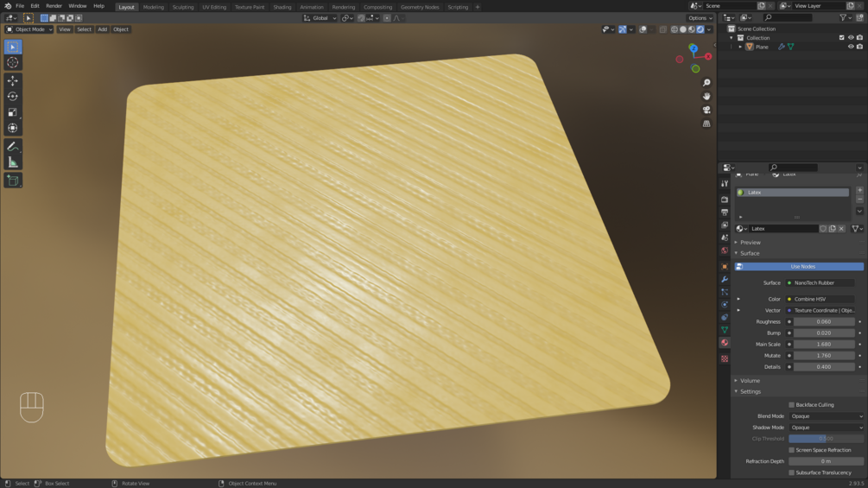Unlink the Latex material with X
The width and height of the screenshot is (868, 488).
841,229
